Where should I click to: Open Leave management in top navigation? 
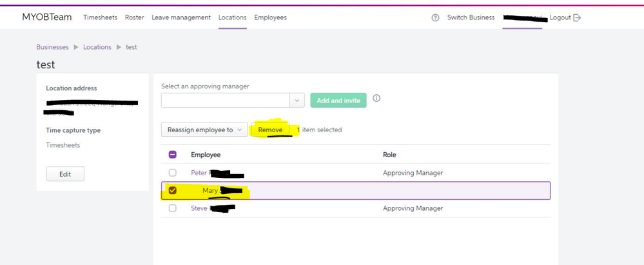[x=181, y=17]
